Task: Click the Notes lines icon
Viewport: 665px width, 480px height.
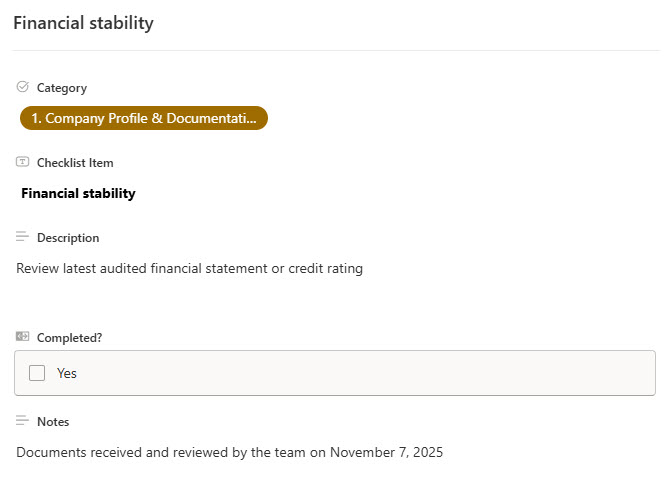Action: pyautogui.click(x=23, y=421)
